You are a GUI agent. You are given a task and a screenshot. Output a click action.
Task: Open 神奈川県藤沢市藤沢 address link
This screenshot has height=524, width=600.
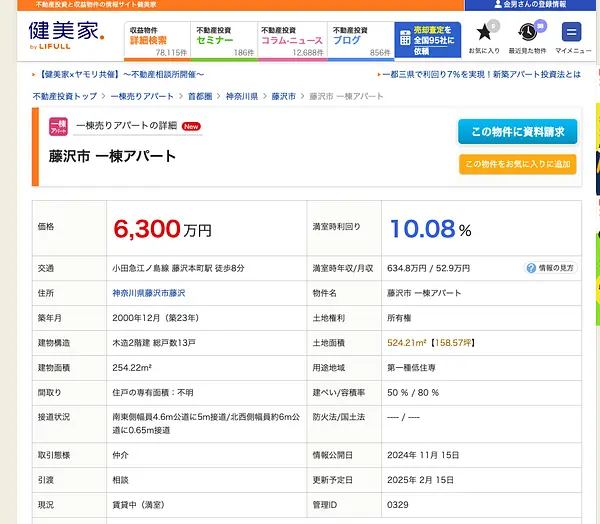click(149, 293)
